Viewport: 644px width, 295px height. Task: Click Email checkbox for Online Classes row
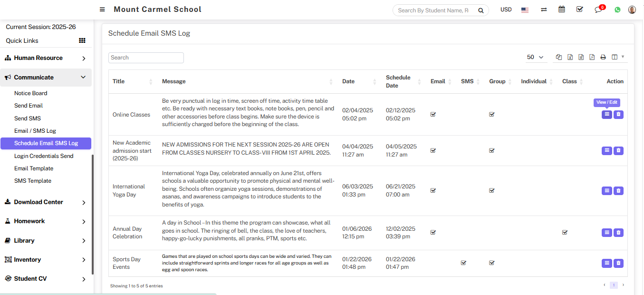point(433,114)
